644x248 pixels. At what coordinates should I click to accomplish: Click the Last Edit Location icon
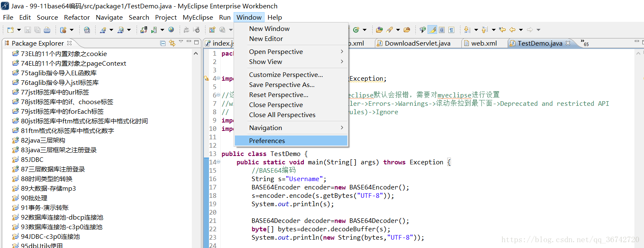click(x=502, y=30)
